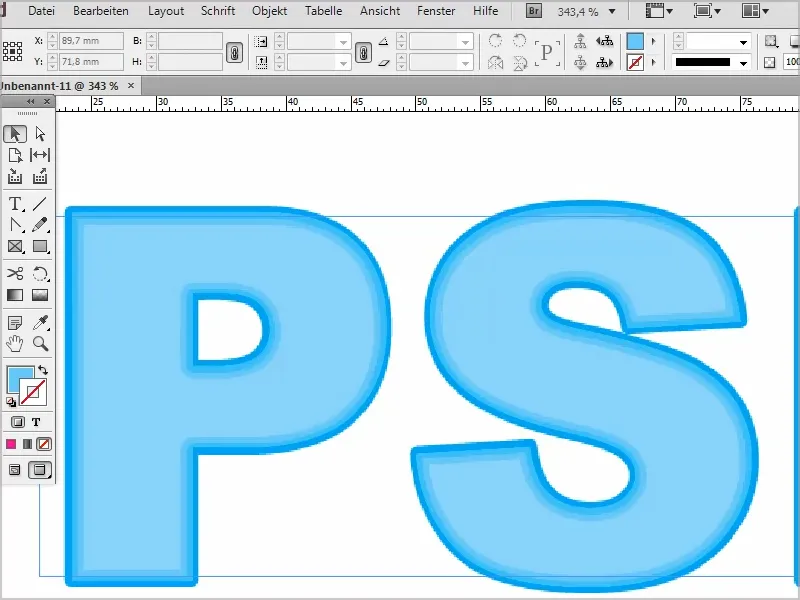The width and height of the screenshot is (800, 600).
Task: Select the Gradient Feather tool
Action: [x=40, y=295]
